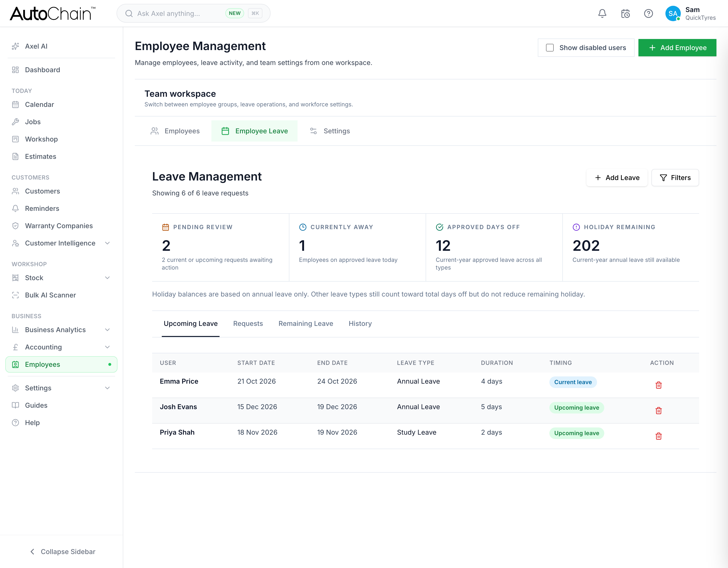Open Reminders in sidebar

tap(61, 208)
